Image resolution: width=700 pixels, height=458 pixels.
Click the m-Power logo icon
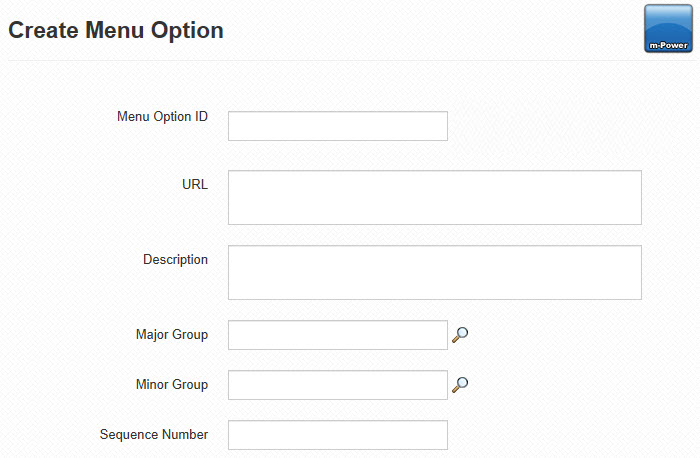pyautogui.click(x=668, y=29)
